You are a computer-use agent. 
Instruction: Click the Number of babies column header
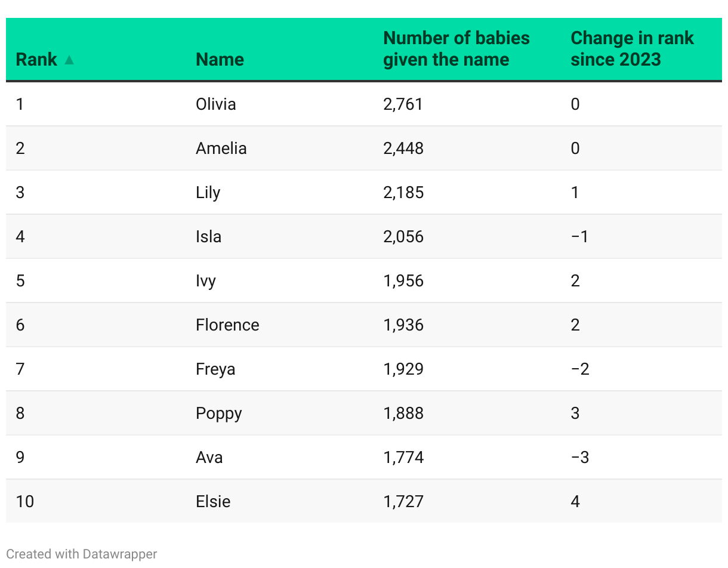456,49
